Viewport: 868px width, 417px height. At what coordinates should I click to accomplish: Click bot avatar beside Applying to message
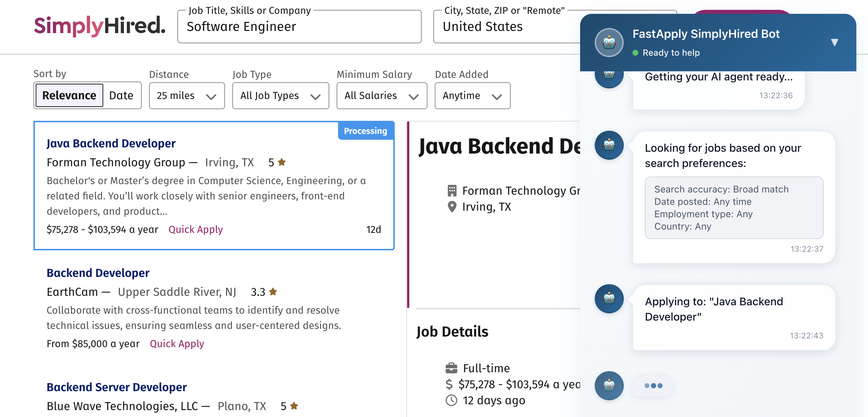[609, 299]
